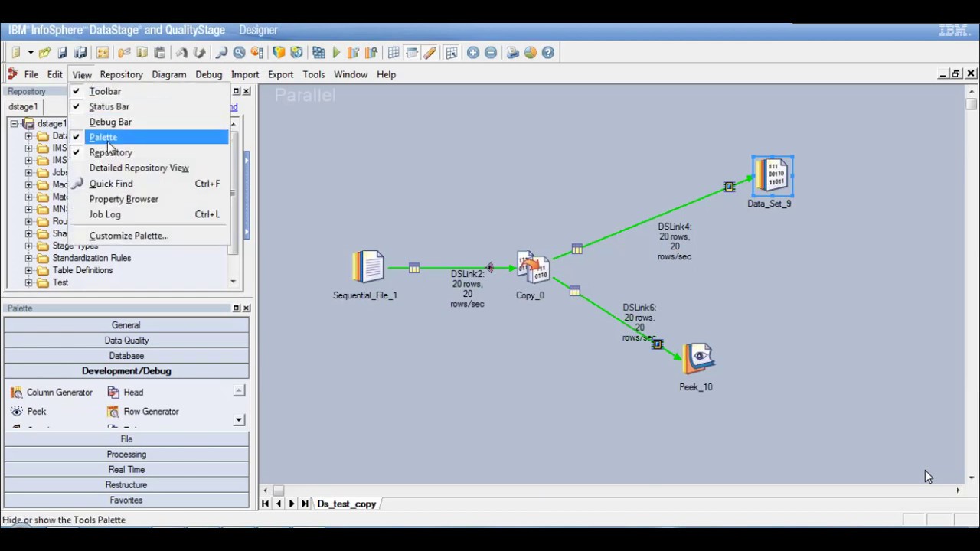980x551 pixels.
Task: Select the dstage1 repository tab
Action: (23, 106)
